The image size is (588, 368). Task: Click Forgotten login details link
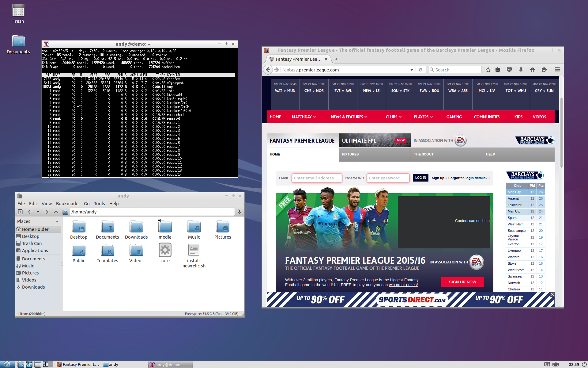coord(468,178)
